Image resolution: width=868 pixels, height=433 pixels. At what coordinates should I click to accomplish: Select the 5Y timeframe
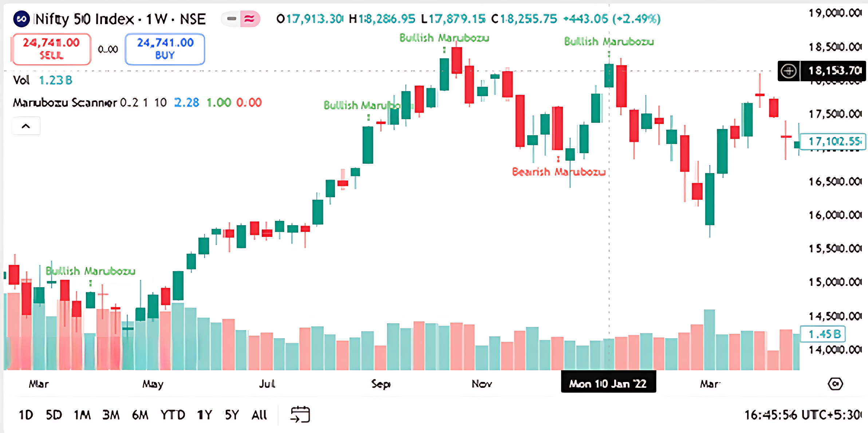pyautogui.click(x=231, y=414)
